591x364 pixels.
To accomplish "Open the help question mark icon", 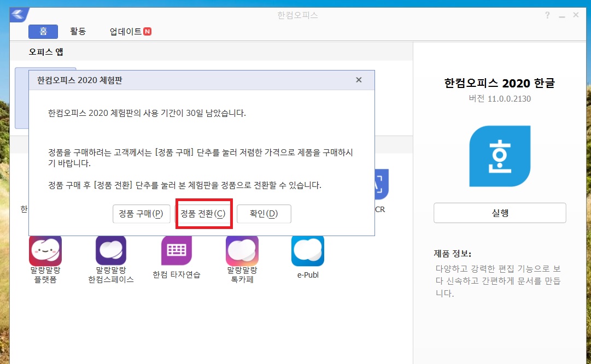I will coord(547,15).
